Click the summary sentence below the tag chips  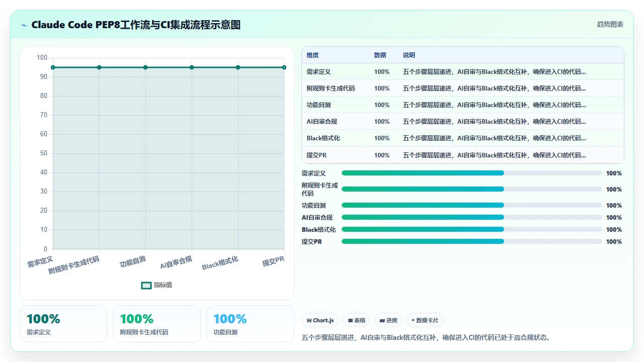(x=427, y=337)
